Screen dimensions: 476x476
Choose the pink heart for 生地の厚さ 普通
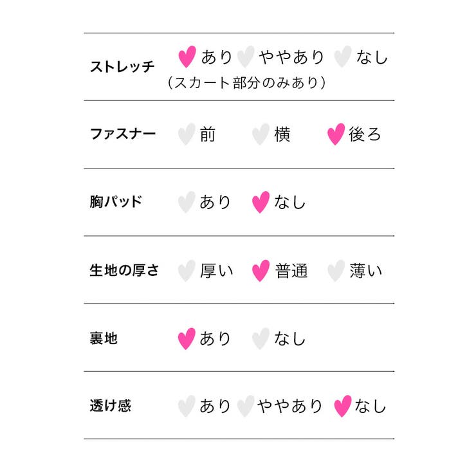[261, 271]
